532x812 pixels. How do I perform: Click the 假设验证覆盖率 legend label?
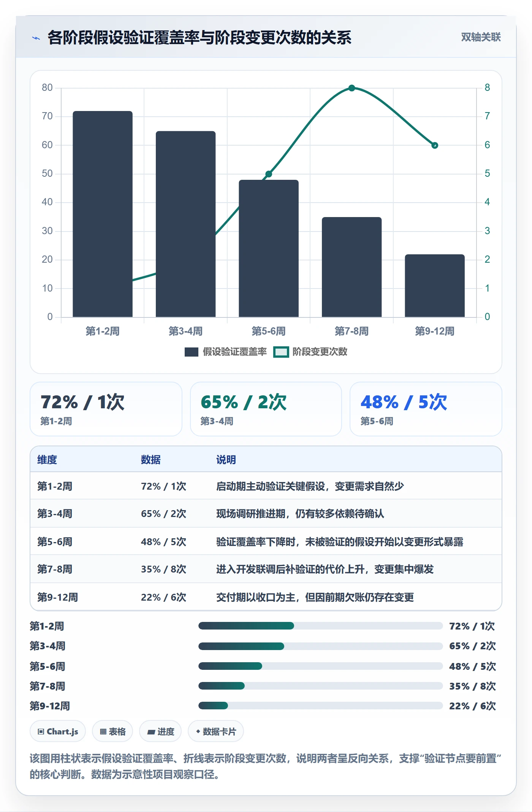tap(234, 352)
